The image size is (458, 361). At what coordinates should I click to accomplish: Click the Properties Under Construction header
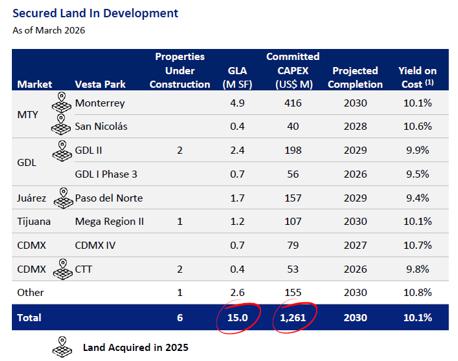(180, 70)
